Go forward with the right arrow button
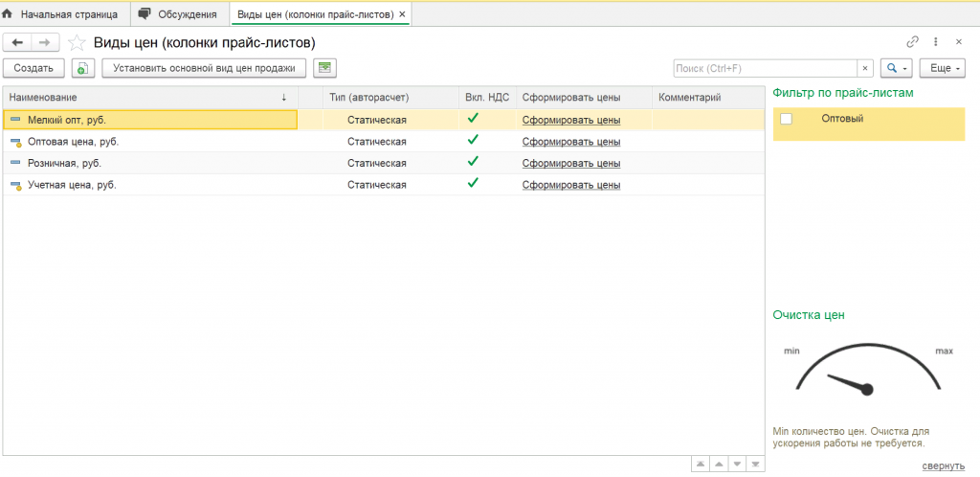The image size is (980, 477). click(45, 42)
